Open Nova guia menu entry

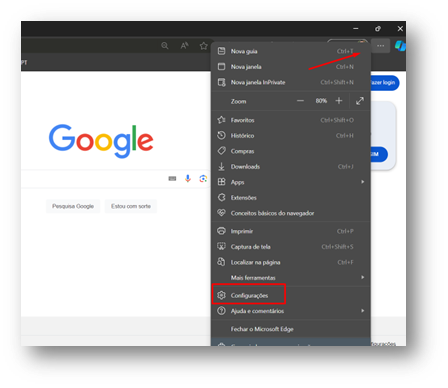291,51
